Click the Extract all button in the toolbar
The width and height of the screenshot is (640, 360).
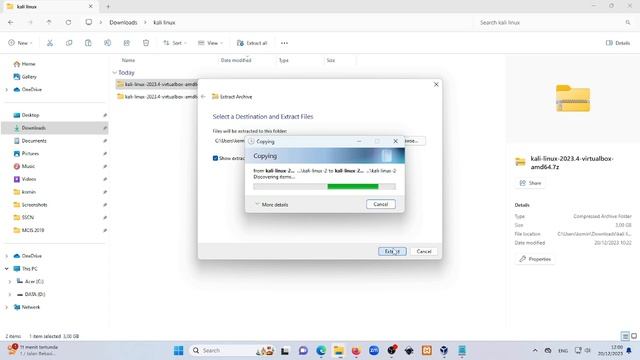[252, 43]
